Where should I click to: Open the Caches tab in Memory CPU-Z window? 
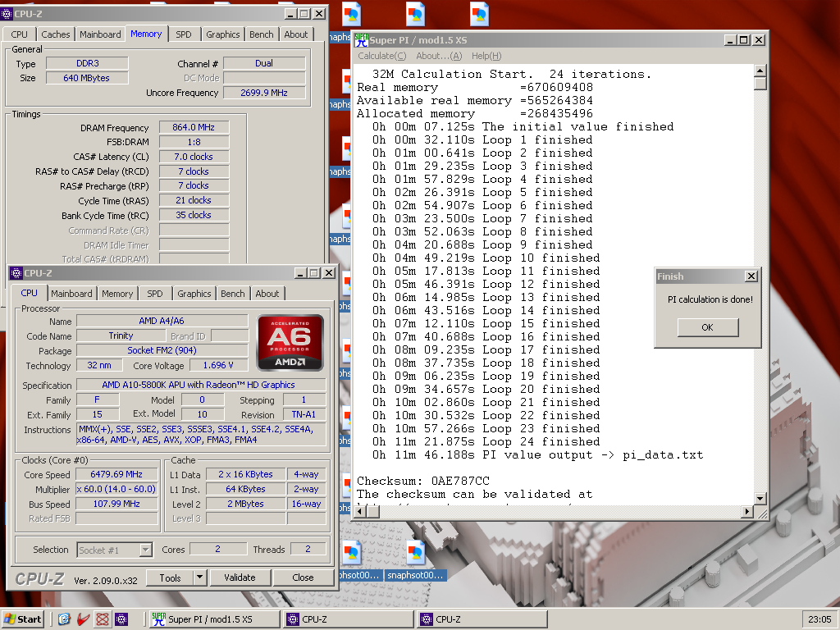coord(56,34)
